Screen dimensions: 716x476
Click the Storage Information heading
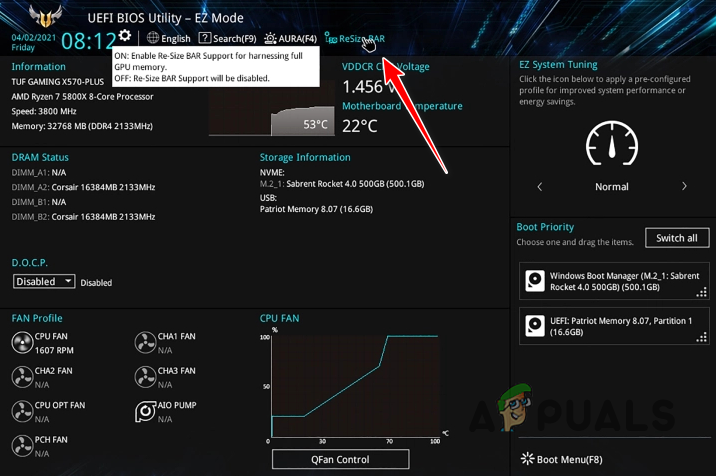pyautogui.click(x=305, y=158)
